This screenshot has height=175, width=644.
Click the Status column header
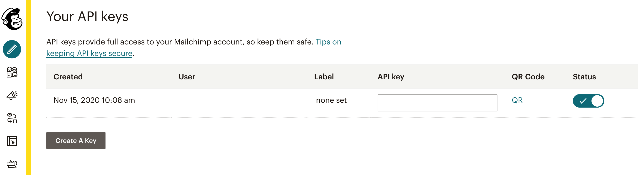pyautogui.click(x=584, y=77)
